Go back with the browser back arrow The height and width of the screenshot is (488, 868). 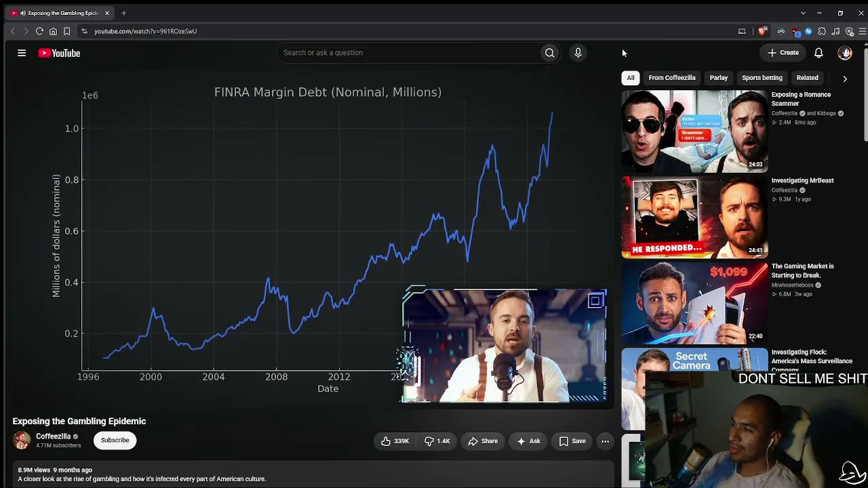[12, 31]
